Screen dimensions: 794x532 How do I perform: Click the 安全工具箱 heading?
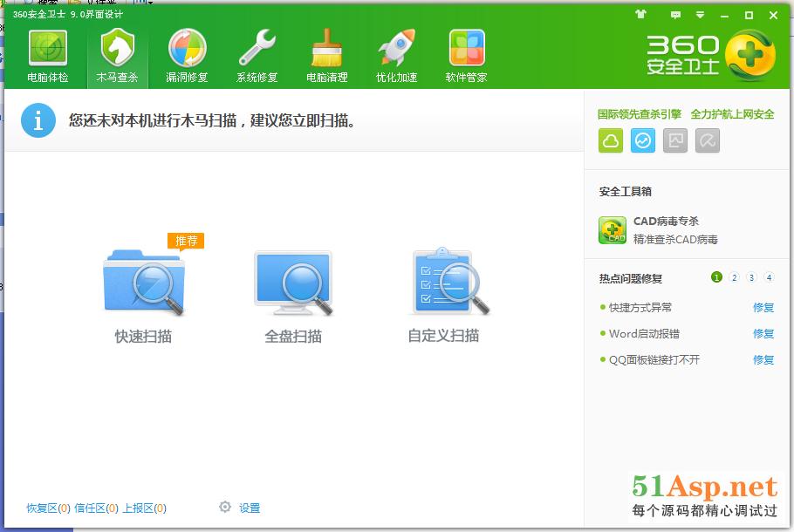(x=626, y=191)
